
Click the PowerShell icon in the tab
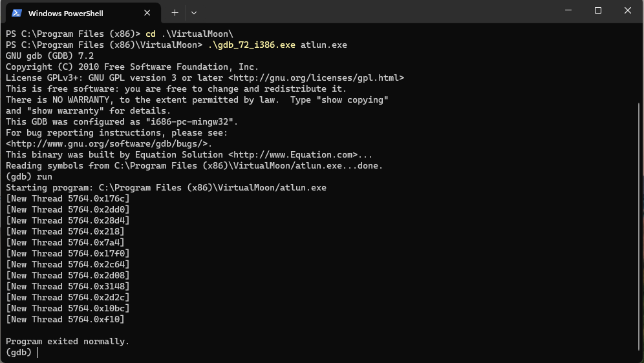(16, 13)
